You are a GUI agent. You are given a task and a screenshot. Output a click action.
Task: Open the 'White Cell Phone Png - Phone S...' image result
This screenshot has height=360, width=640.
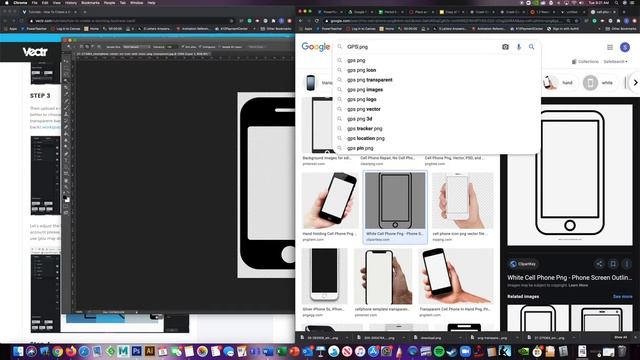[395, 200]
